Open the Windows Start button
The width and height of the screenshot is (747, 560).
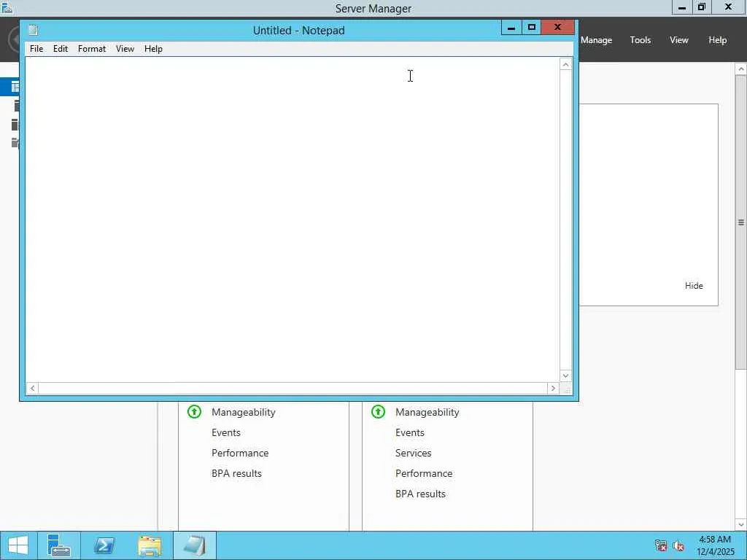point(18,545)
